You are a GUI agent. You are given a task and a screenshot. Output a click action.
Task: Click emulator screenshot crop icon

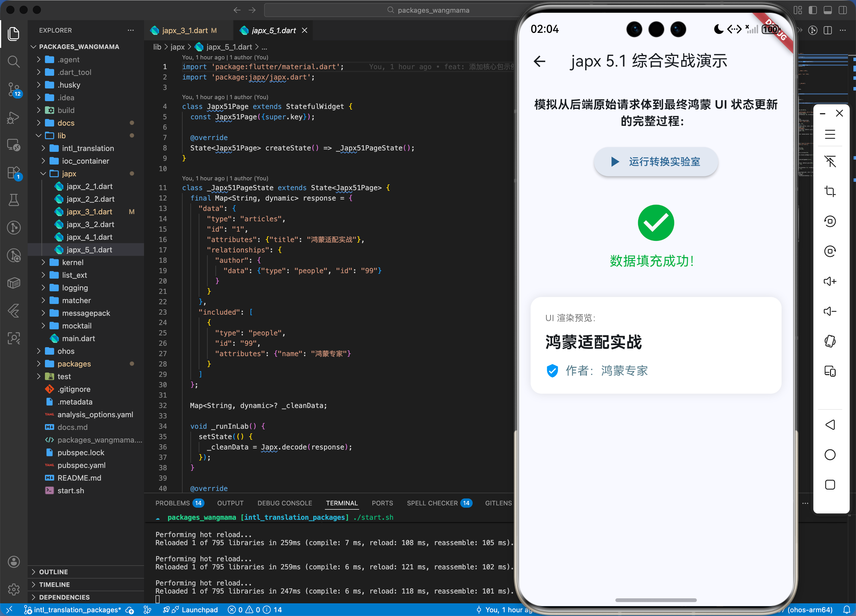830,191
